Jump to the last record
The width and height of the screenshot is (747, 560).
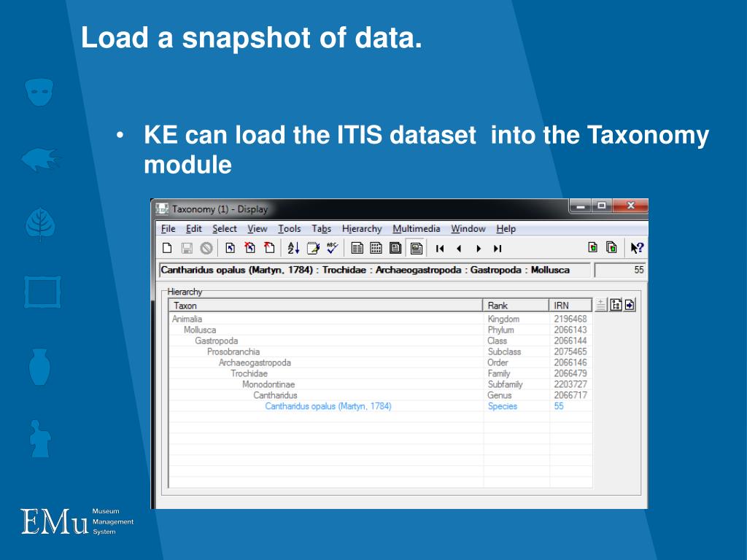click(498, 249)
